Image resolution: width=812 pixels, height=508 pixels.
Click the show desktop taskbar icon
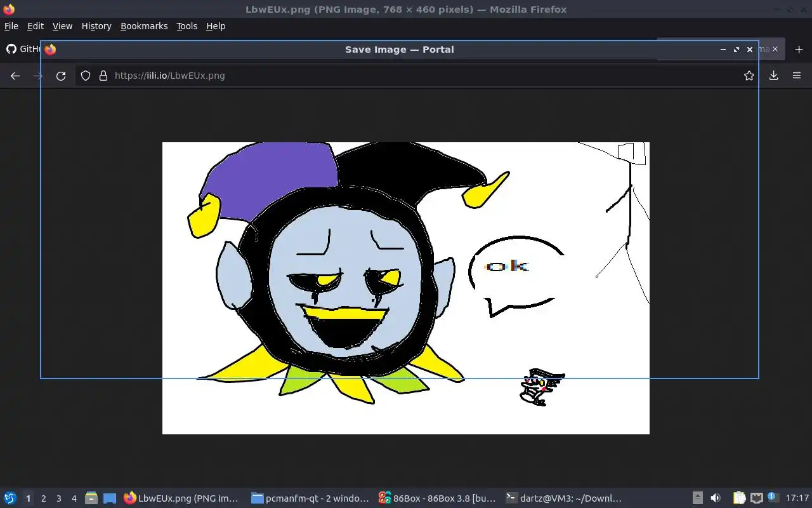pos(110,498)
